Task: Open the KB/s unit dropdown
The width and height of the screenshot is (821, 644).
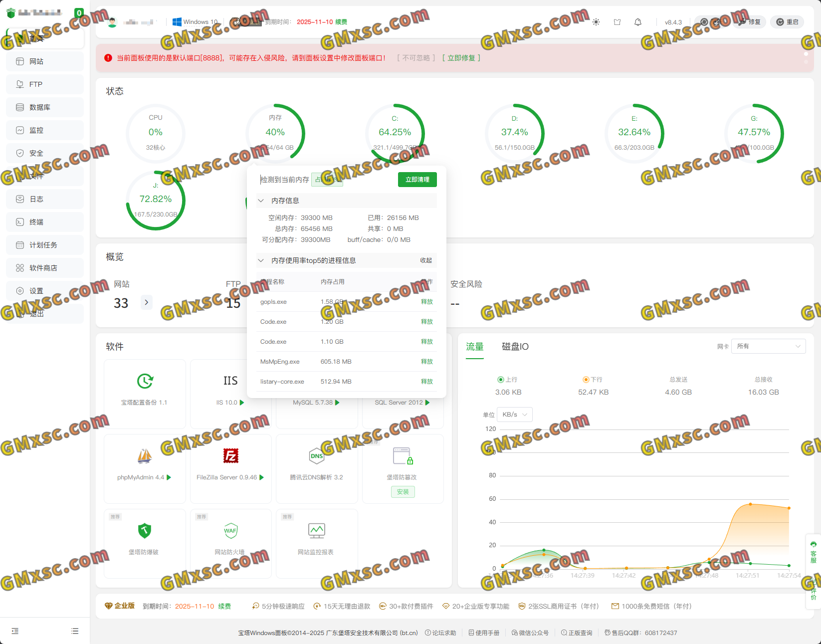Action: click(x=515, y=415)
